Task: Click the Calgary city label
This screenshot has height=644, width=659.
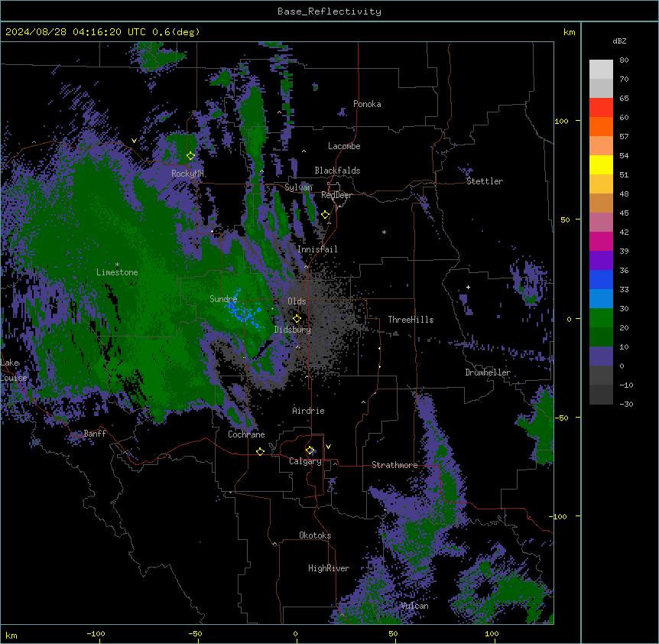Action: coord(305,461)
